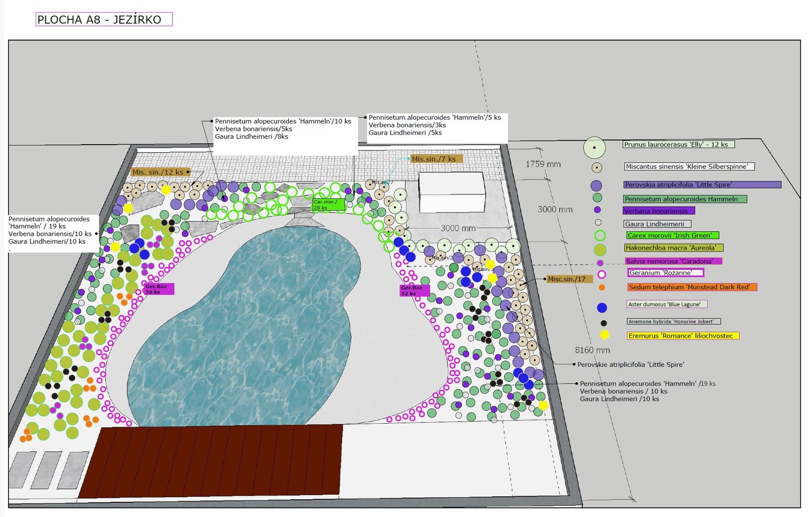Viewport: 812px width, 517px height.
Task: Select the blue Aster dumosus legend circle
Action: point(602,307)
